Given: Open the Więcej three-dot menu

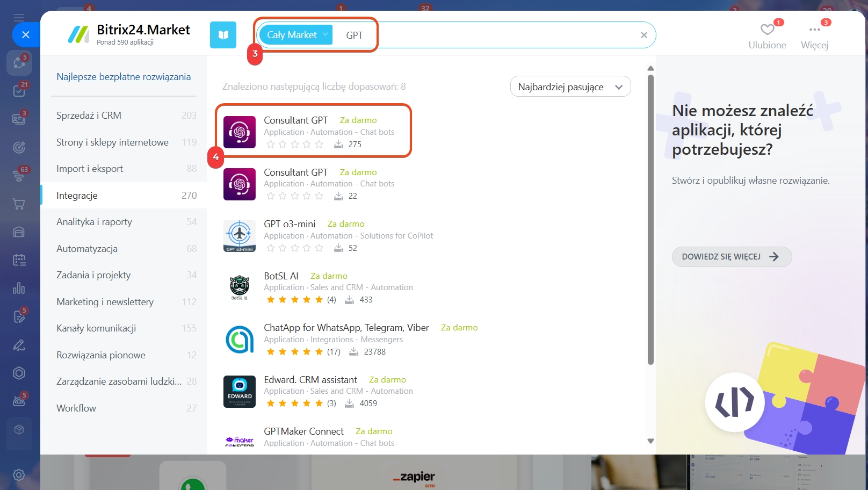Looking at the screenshot, I should tap(815, 35).
